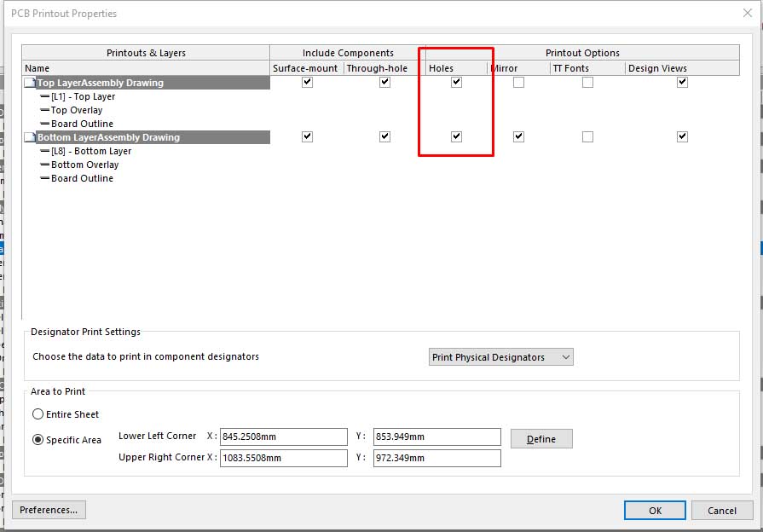The height and width of the screenshot is (532, 763).
Task: Click the [L8] - Bottom Layer entry
Action: pyautogui.click(x=90, y=151)
